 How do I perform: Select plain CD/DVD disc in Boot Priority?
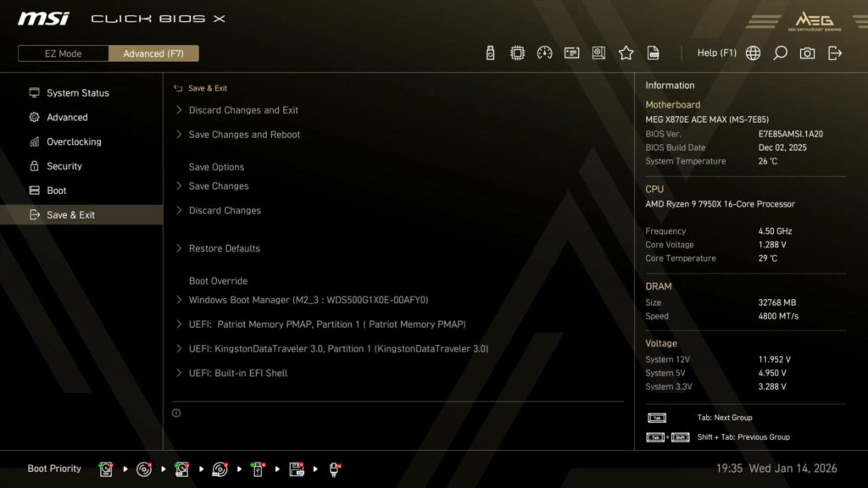144,469
